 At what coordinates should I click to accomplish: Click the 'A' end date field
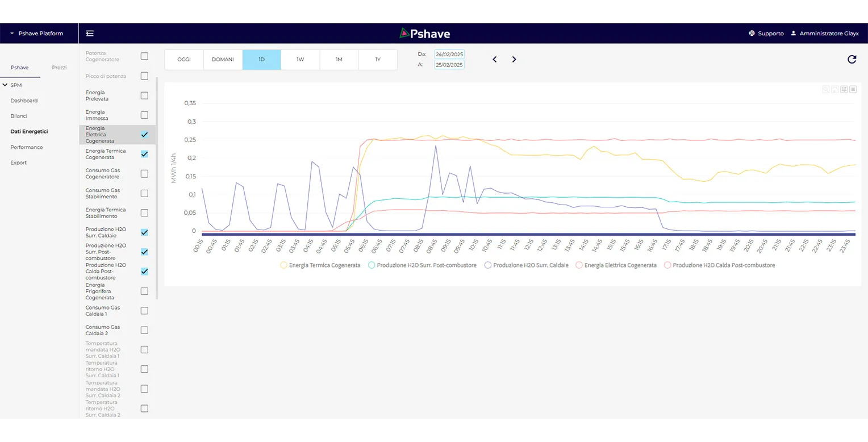pos(449,65)
